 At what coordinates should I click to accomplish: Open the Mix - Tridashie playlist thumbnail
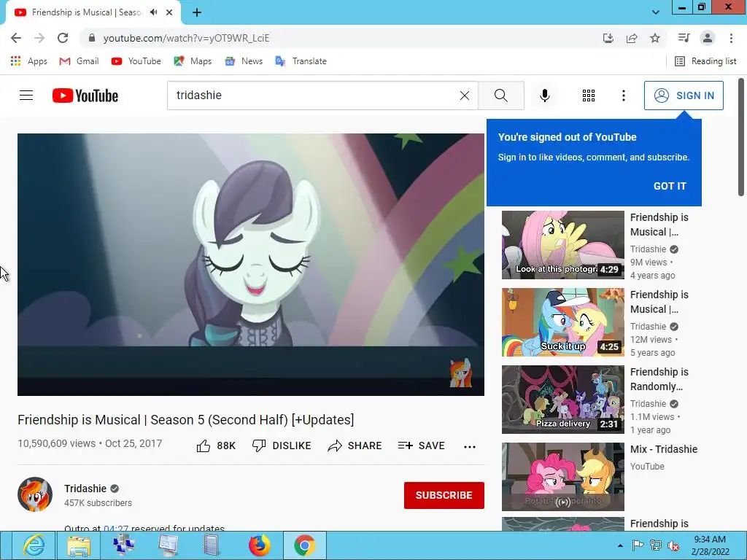coord(562,477)
